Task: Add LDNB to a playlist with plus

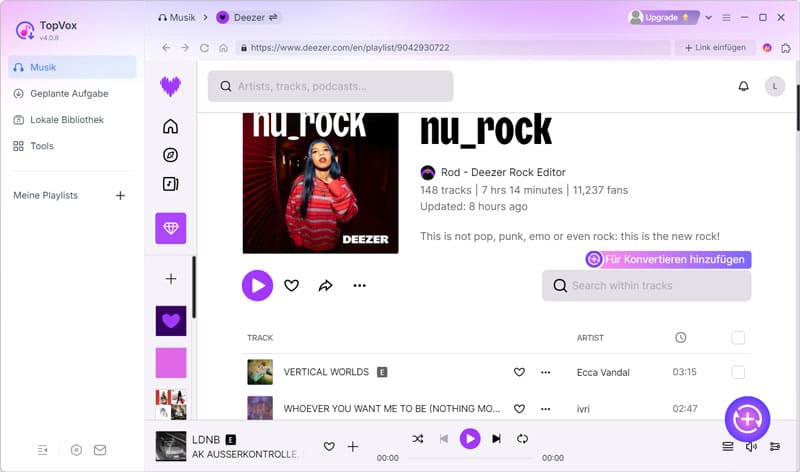Action: tap(353, 446)
